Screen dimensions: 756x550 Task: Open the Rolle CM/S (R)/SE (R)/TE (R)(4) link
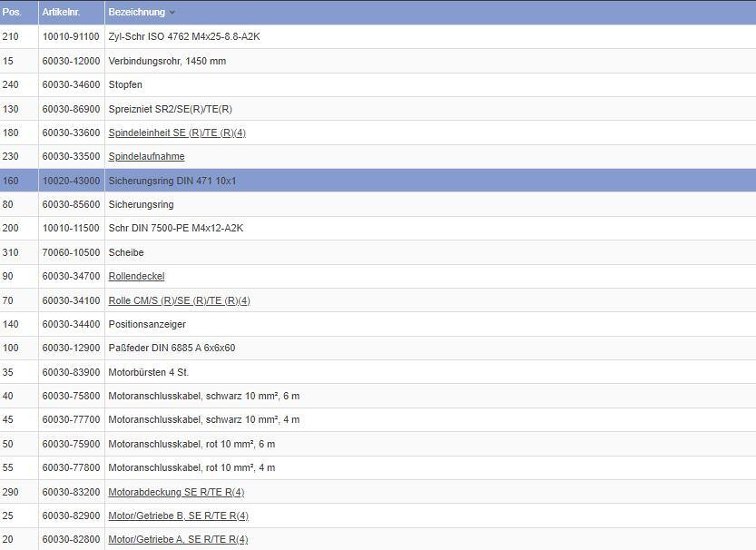tap(179, 300)
